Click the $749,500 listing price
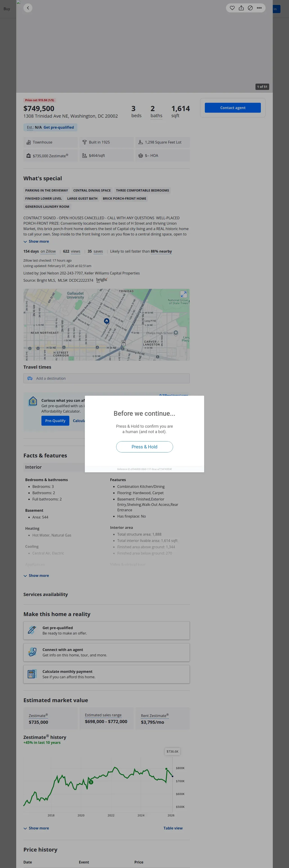 pyautogui.click(x=39, y=109)
